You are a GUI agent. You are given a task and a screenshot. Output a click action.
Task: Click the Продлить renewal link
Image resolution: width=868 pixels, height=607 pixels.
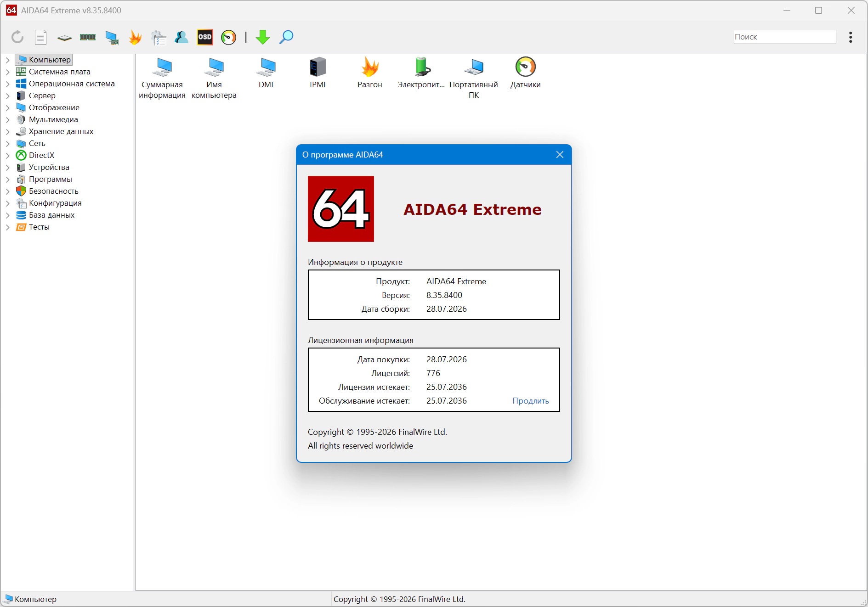click(531, 401)
